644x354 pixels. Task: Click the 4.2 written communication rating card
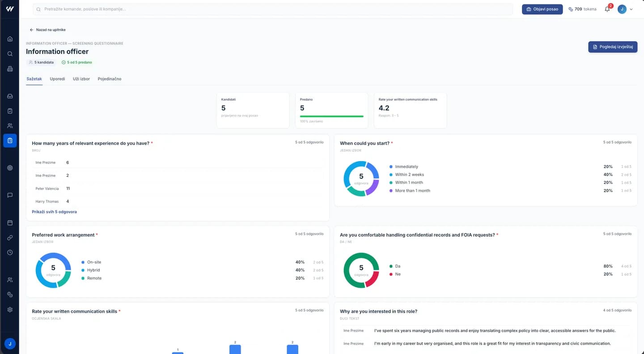coord(410,111)
